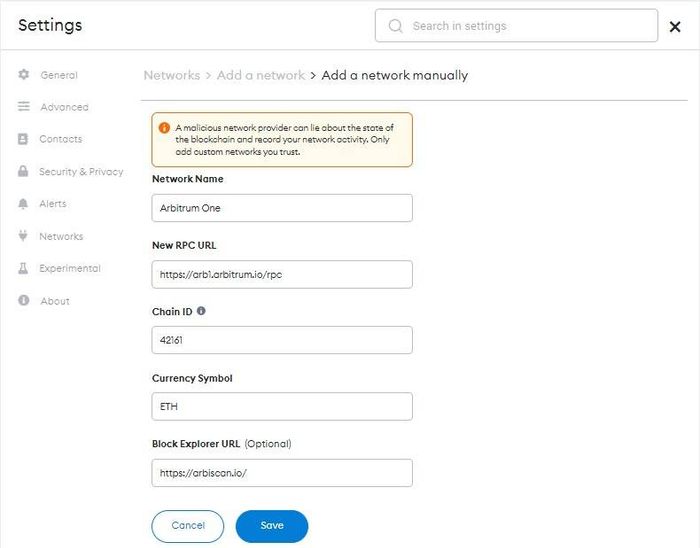Close the Settings page with the X
Screen dimensions: 700x548
tap(675, 27)
